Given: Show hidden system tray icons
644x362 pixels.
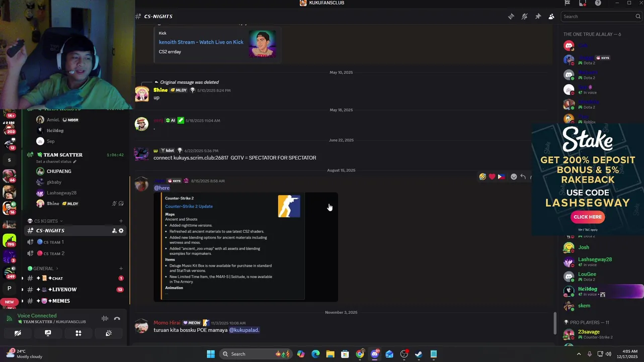Looking at the screenshot, I should tap(579, 354).
